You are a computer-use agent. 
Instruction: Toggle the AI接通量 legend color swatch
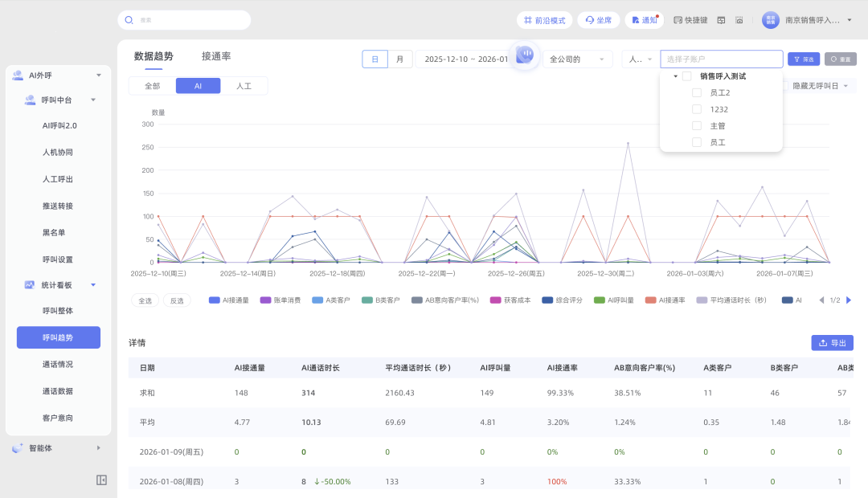(x=214, y=300)
